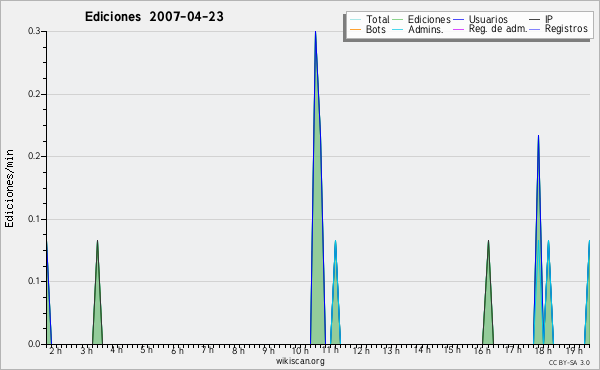Screen dimensions: 600x370
Task: Click the '4 h' x-axis label
Action: click(116, 350)
